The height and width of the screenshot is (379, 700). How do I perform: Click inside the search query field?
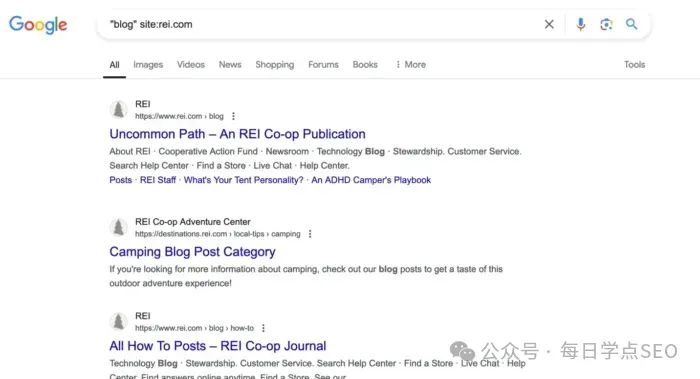click(321, 24)
